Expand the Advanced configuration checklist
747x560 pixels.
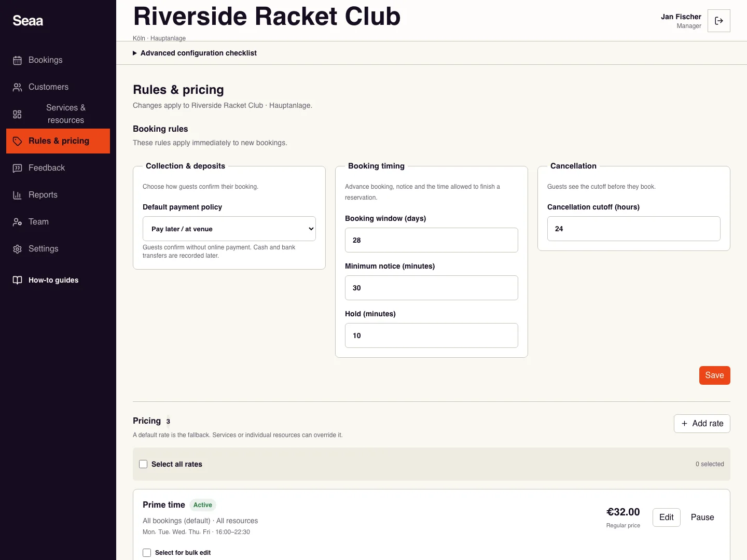coord(195,53)
